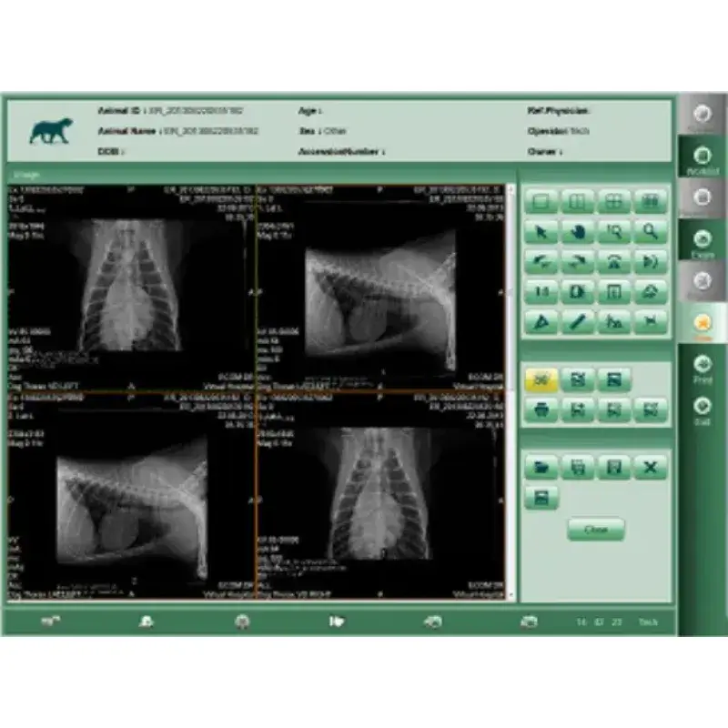The width and height of the screenshot is (728, 728).
Task: Click the X delete icon
Action: [x=651, y=468]
